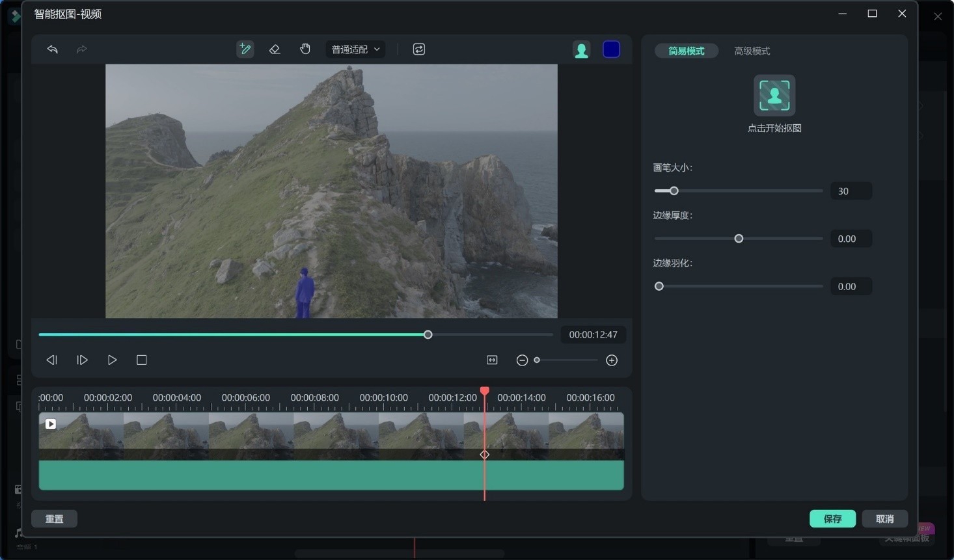This screenshot has width=954, height=560.
Task: Click the 边缘厚度 slider handle
Action: [739, 239]
